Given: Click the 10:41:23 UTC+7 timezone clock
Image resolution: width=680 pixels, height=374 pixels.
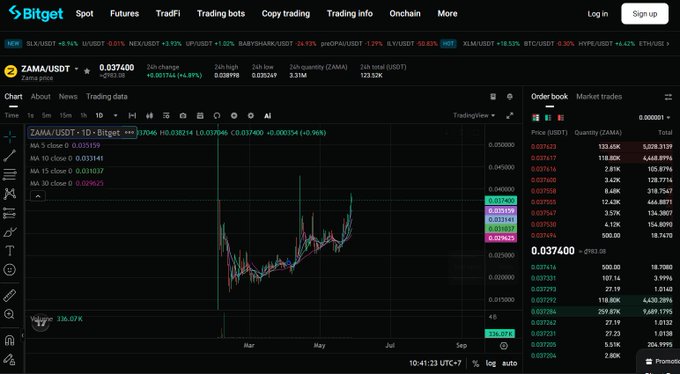Looking at the screenshot, I should (435, 363).
